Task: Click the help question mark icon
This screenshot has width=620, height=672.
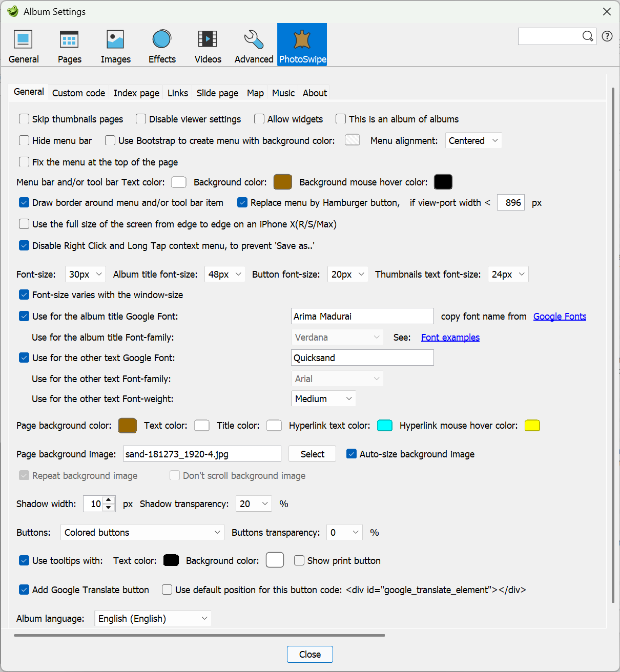Action: [607, 36]
